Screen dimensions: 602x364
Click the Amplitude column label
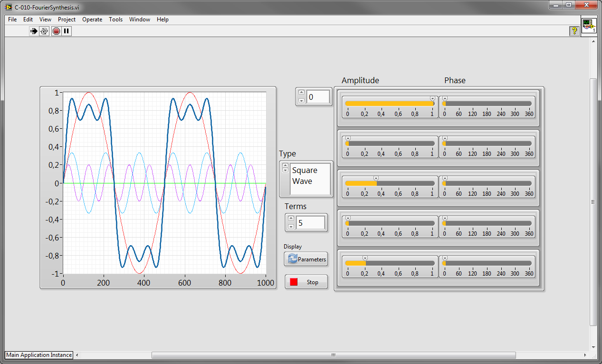360,80
